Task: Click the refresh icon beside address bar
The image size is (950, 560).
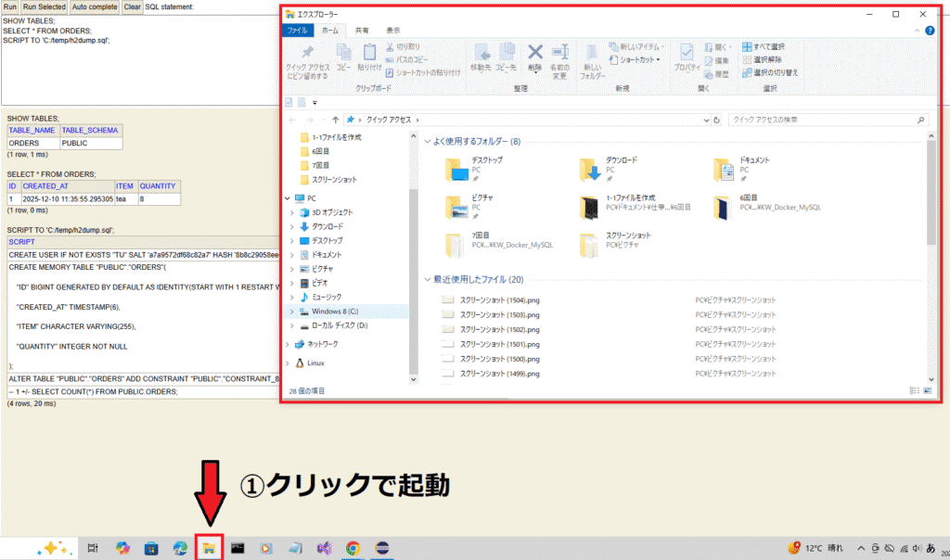Action: [717, 120]
